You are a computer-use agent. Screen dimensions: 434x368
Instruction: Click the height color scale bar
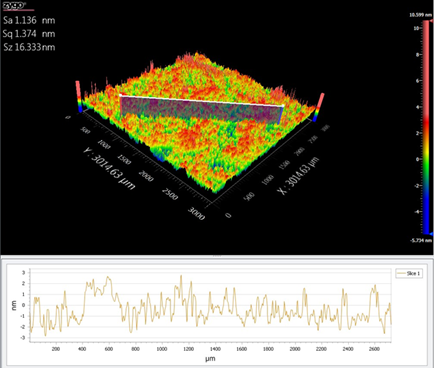tap(426, 127)
